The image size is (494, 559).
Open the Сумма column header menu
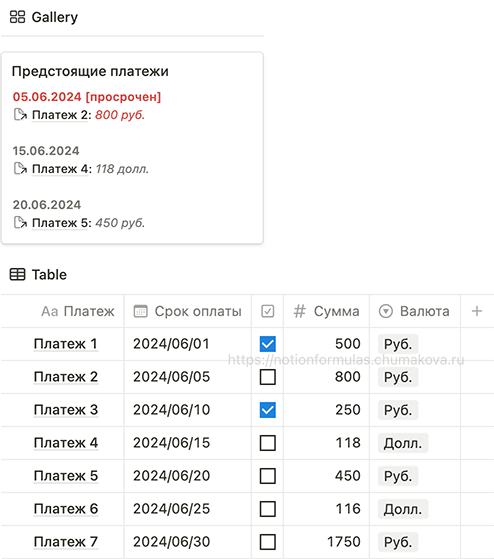pos(326,311)
